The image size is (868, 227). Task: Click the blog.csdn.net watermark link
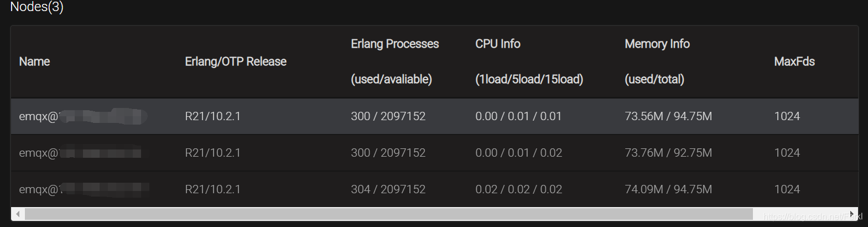point(813,216)
